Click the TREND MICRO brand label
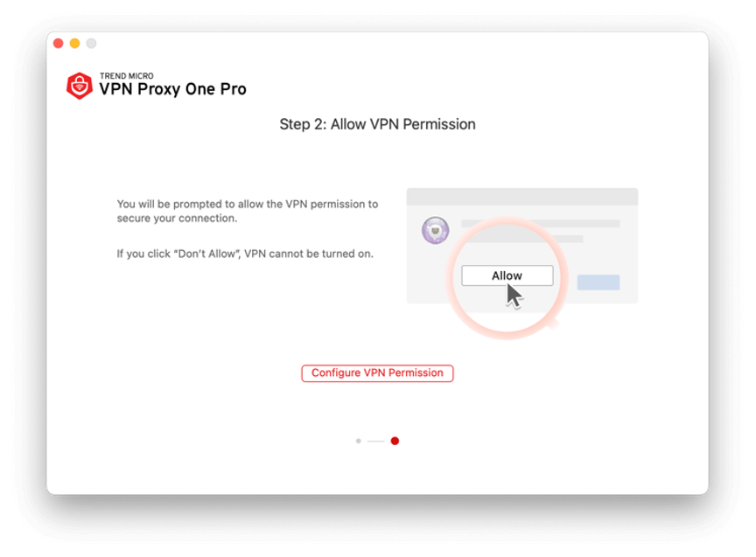 pos(126,76)
